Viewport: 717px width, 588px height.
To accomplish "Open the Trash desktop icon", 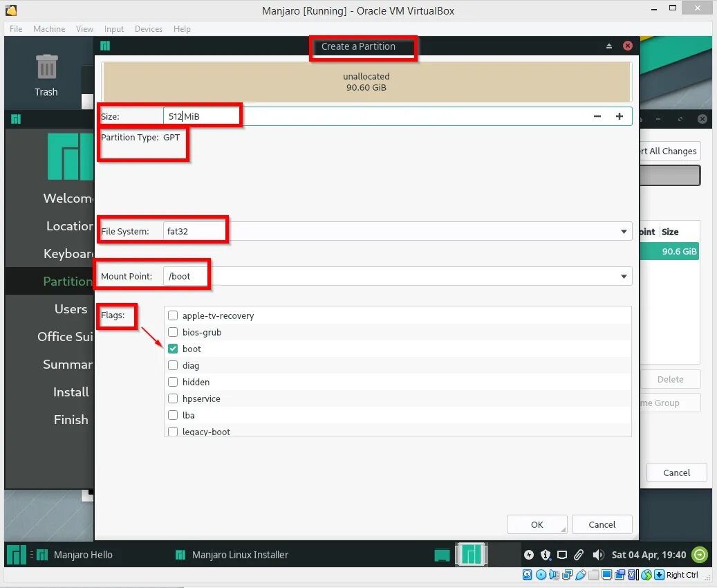I will point(46,75).
